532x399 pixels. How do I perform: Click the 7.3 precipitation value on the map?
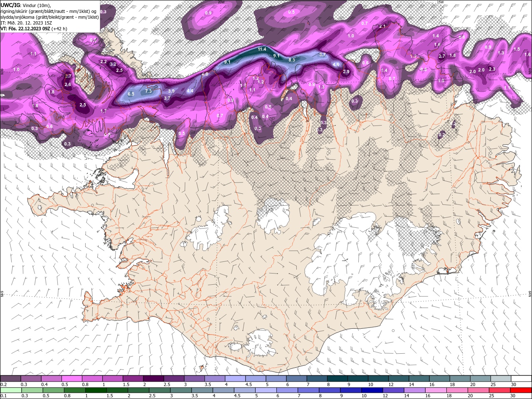148,91
